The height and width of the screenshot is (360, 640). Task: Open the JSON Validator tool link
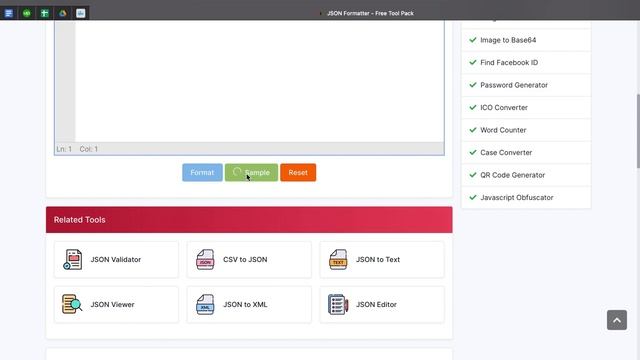pos(116,260)
